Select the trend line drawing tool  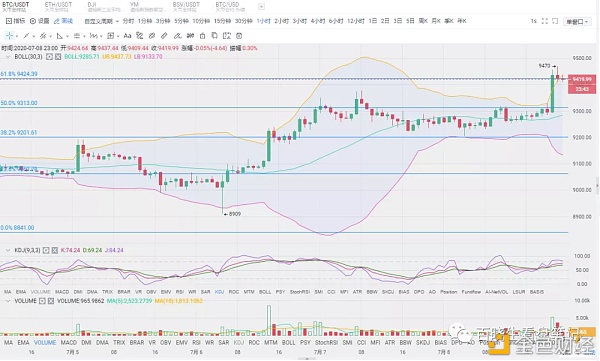[26, 36]
